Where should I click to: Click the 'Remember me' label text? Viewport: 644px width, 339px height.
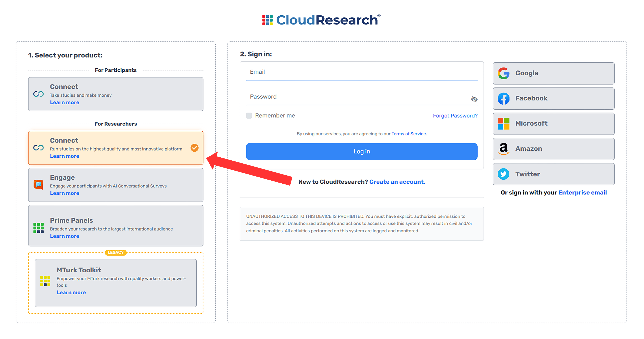coord(275,116)
